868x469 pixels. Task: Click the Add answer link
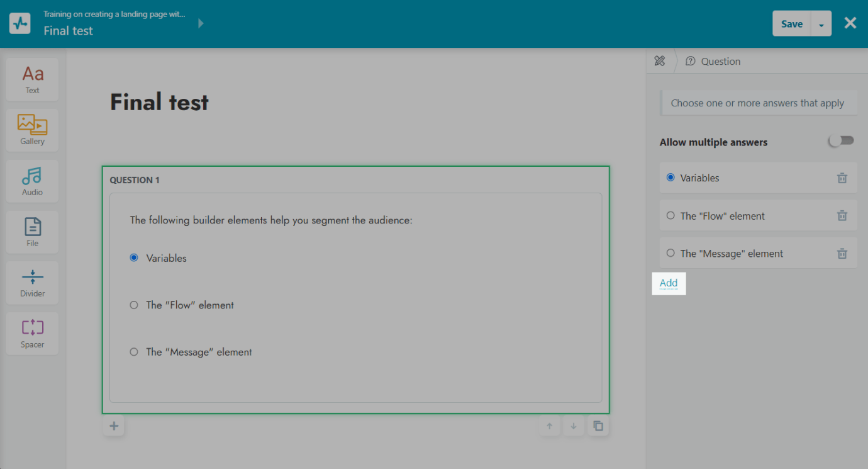coord(668,283)
